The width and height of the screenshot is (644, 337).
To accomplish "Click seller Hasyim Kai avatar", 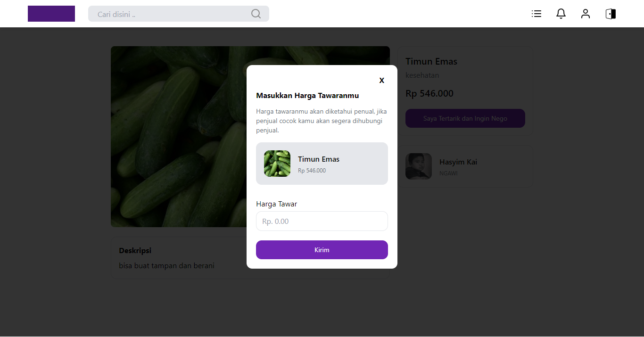I will pyautogui.click(x=419, y=166).
